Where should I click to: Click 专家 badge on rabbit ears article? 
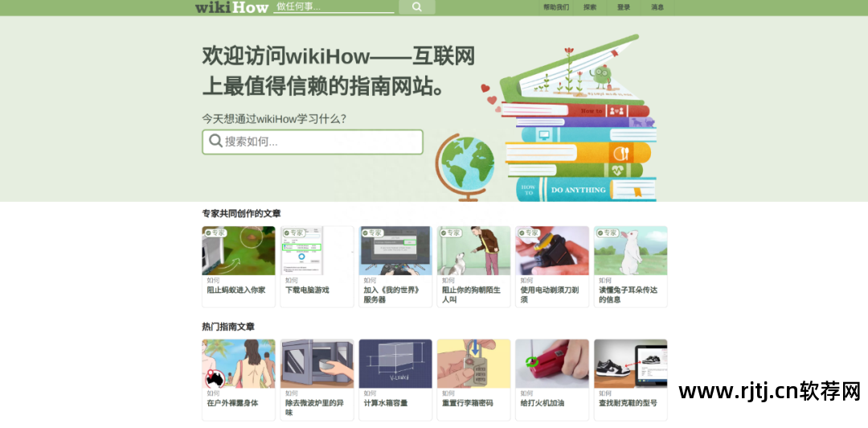(x=608, y=233)
